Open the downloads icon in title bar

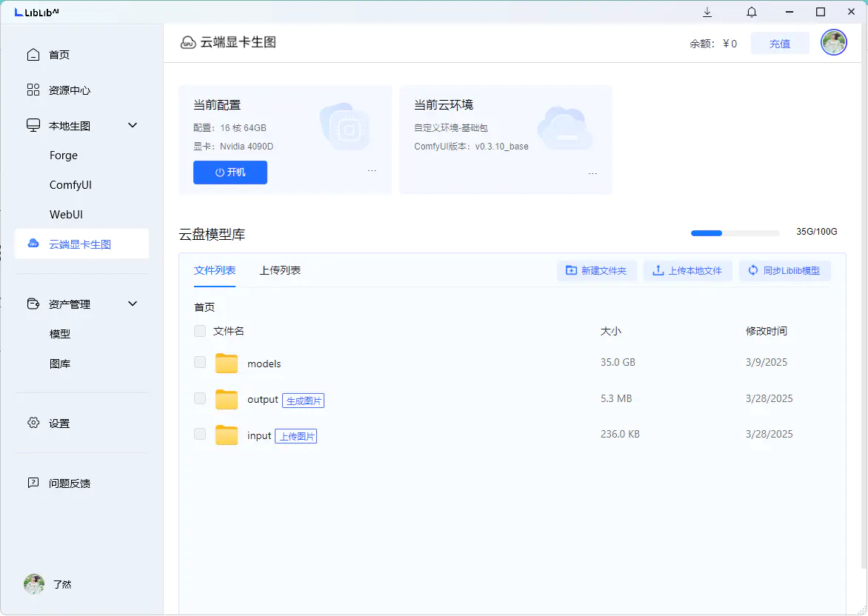point(707,12)
